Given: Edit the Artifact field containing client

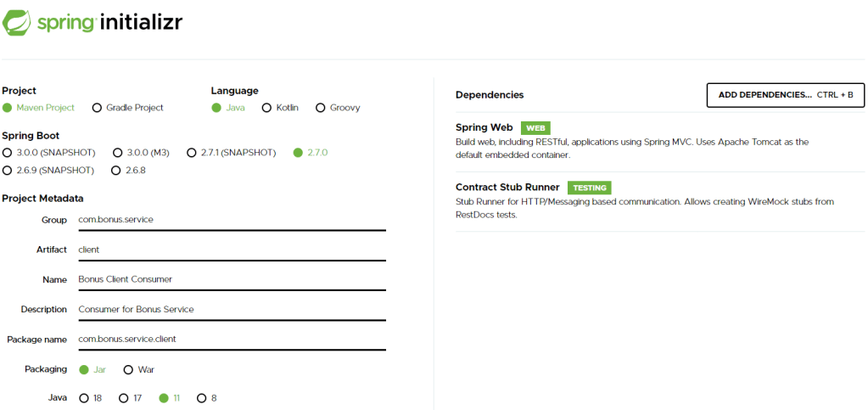Looking at the screenshot, I should [x=231, y=250].
